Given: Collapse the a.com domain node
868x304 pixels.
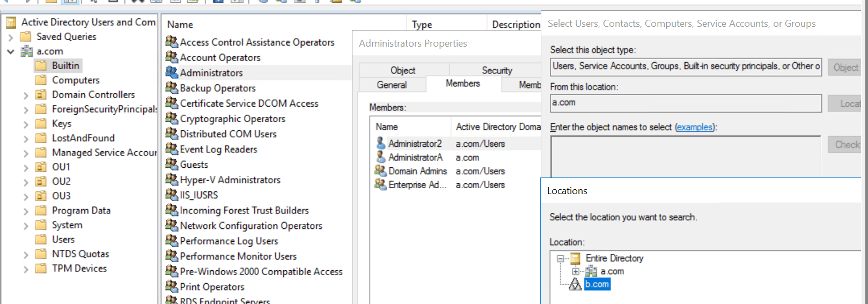Looking at the screenshot, I should pyautogui.click(x=11, y=51).
